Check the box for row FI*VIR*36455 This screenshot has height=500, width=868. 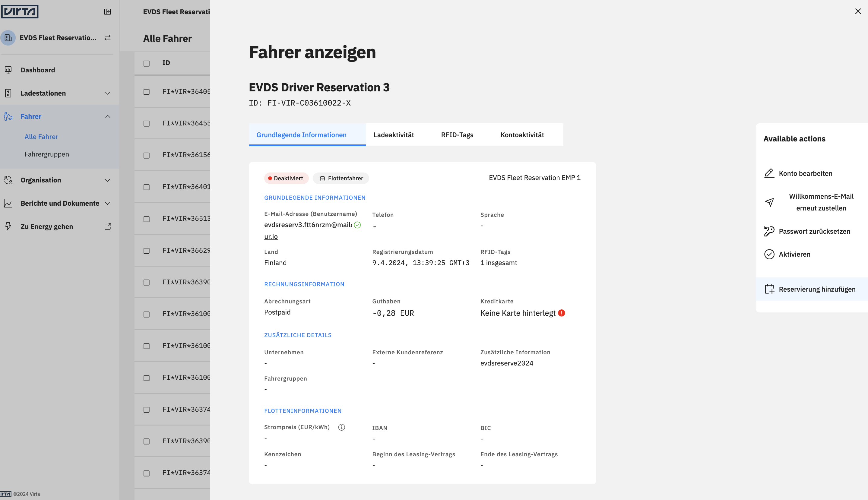tap(147, 124)
